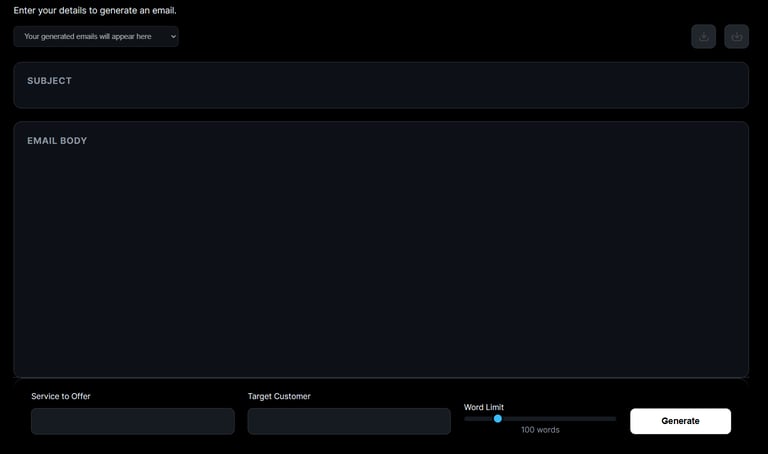Click inside the Subject box
Viewport: 768px width, 454px height.
click(x=381, y=85)
